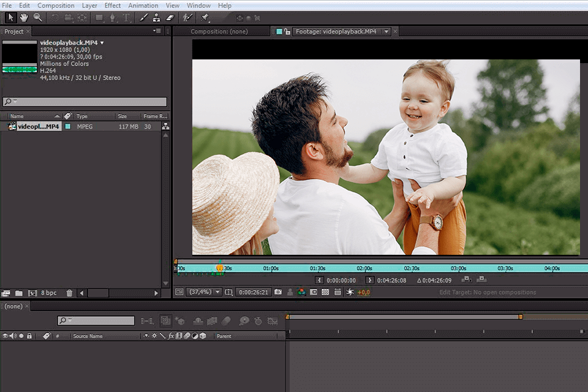Select the Hand tool

[x=24, y=18]
